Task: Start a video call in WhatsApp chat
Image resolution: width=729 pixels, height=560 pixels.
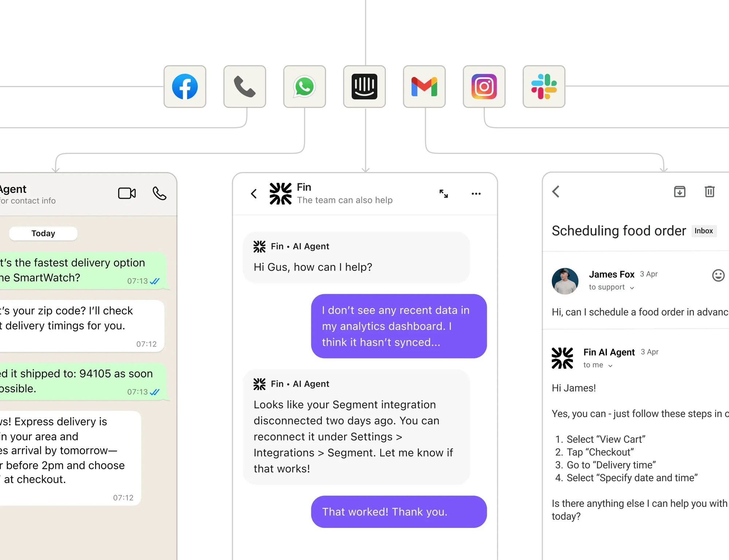Action: coord(127,193)
